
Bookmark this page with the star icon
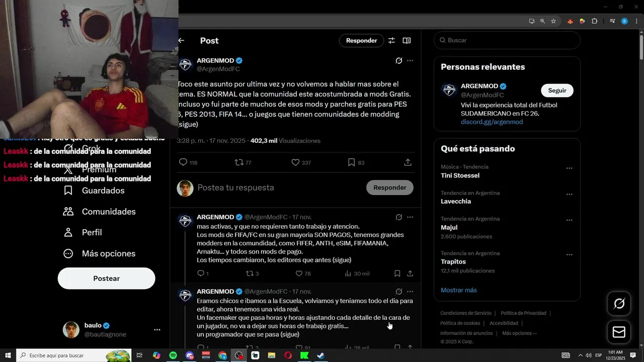coord(553,21)
